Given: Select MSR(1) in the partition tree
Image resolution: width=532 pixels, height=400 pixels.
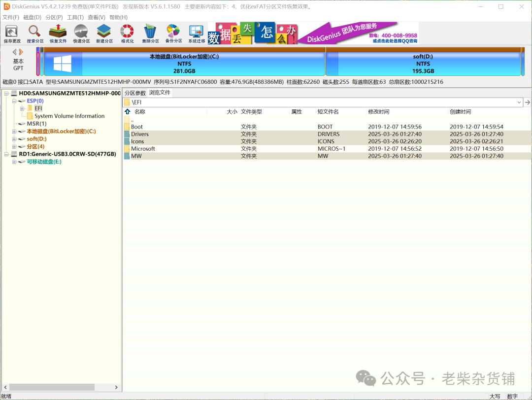Looking at the screenshot, I should (36, 124).
